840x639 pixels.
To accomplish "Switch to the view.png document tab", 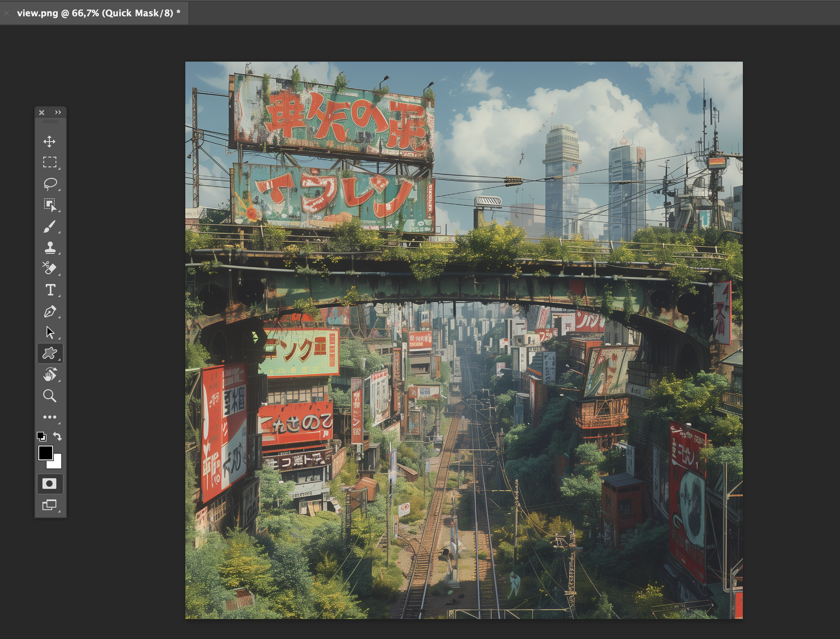I will pos(98,13).
